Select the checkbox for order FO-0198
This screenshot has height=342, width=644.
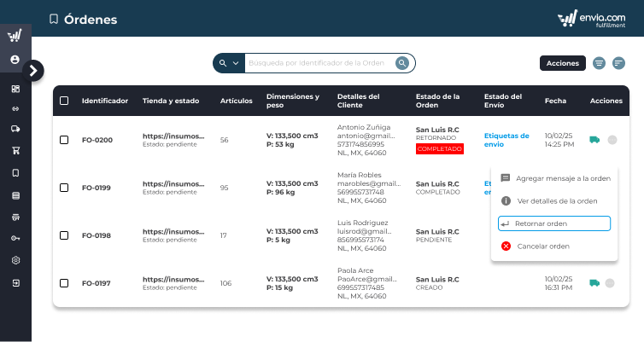64,235
